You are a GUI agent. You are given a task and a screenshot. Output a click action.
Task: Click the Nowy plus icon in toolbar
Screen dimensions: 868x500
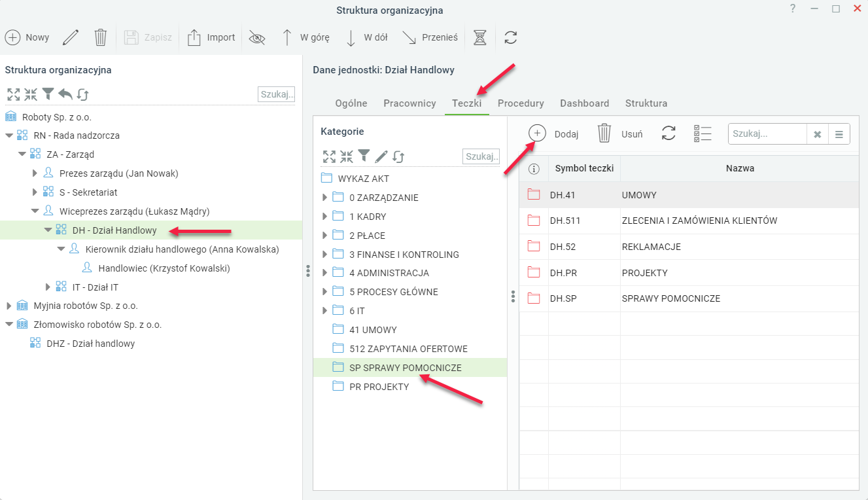coord(12,37)
